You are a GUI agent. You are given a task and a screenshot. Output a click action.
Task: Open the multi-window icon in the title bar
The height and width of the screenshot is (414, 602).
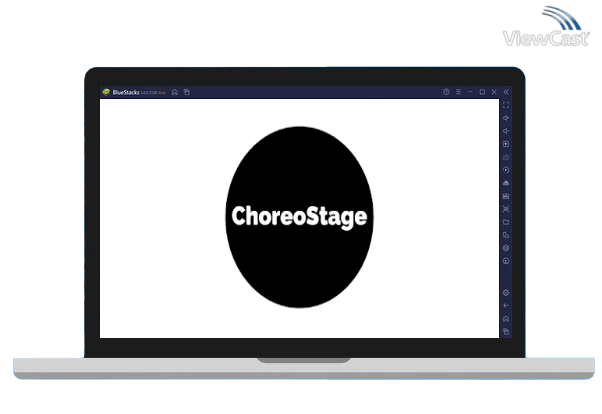187,92
